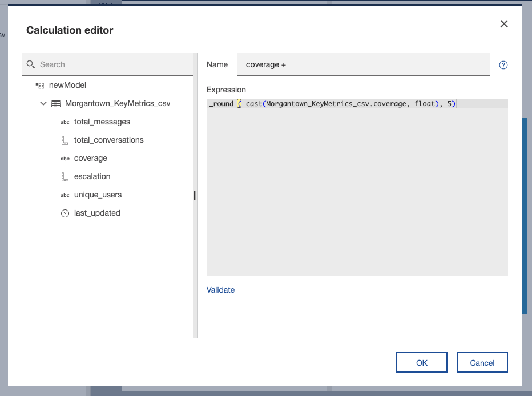The height and width of the screenshot is (396, 532).
Task: Click the abc icon beside unique_users
Action: (65, 195)
